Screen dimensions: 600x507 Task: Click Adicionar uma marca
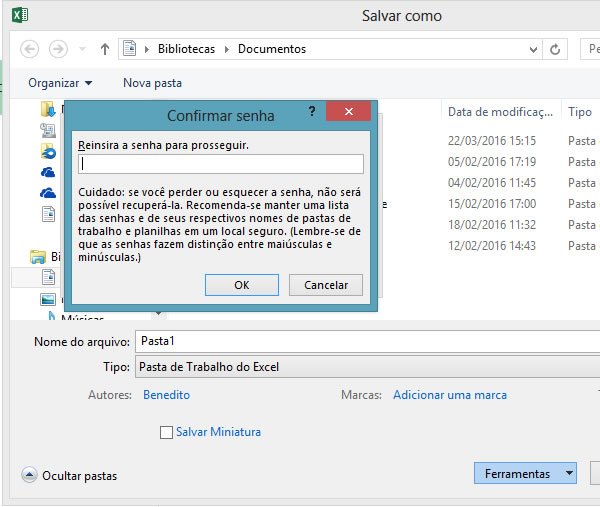tap(450, 395)
